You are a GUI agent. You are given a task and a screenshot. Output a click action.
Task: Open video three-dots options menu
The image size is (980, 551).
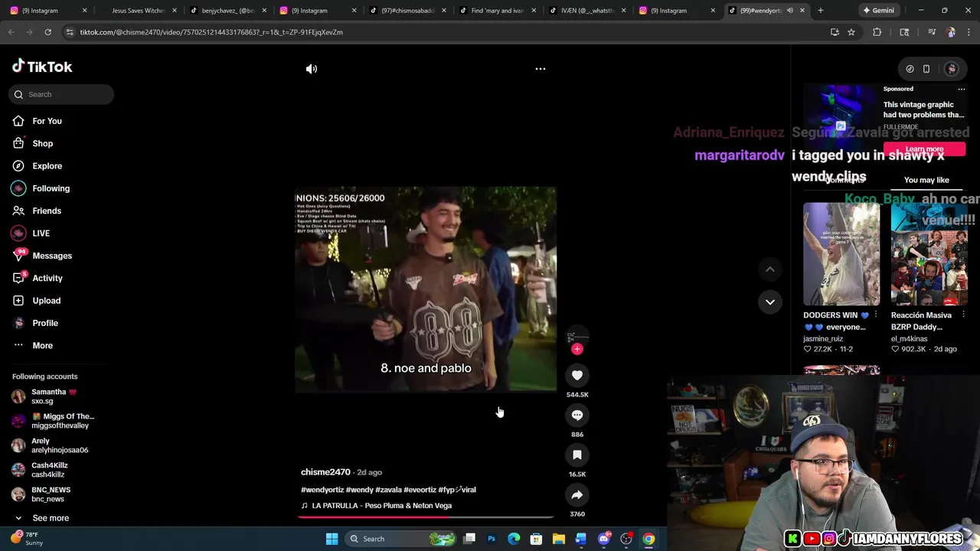tap(541, 69)
